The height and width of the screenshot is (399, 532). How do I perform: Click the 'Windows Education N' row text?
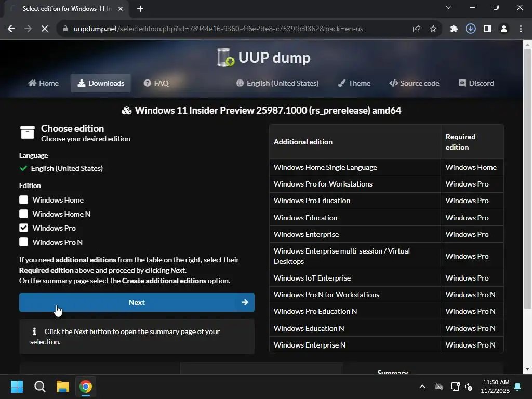[x=309, y=328]
